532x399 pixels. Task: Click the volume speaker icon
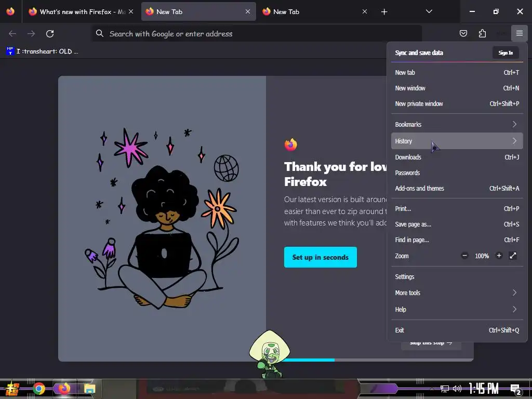(x=457, y=389)
